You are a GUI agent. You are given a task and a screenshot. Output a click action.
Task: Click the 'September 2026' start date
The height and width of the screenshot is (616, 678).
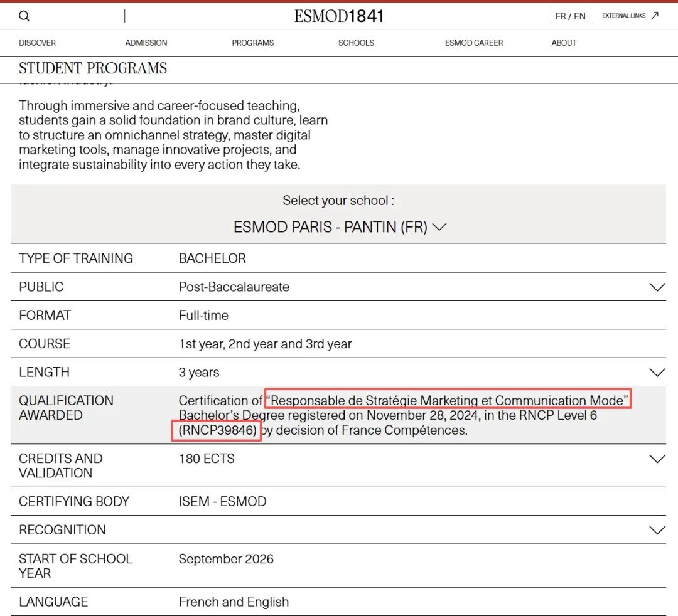pos(226,559)
